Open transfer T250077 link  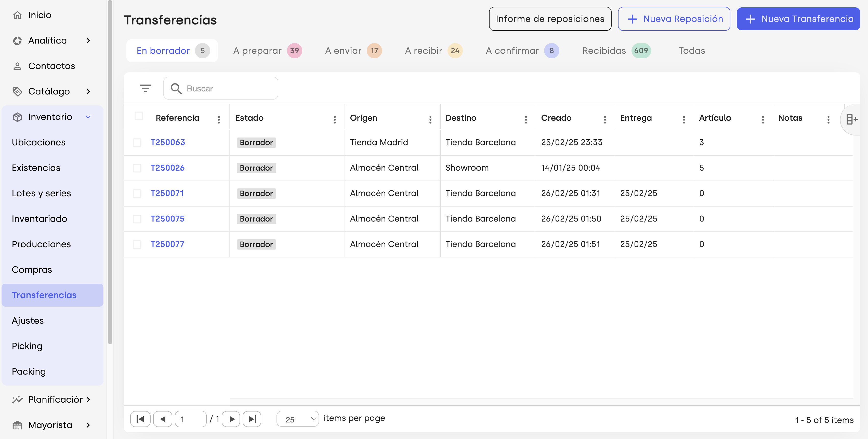coord(167,244)
